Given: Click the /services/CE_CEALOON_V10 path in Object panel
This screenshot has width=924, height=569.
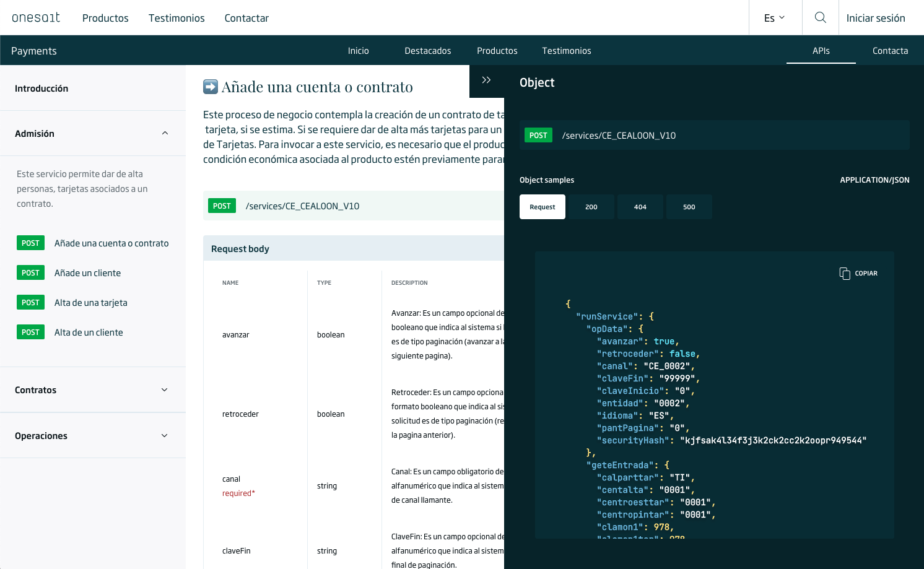Looking at the screenshot, I should (x=619, y=136).
